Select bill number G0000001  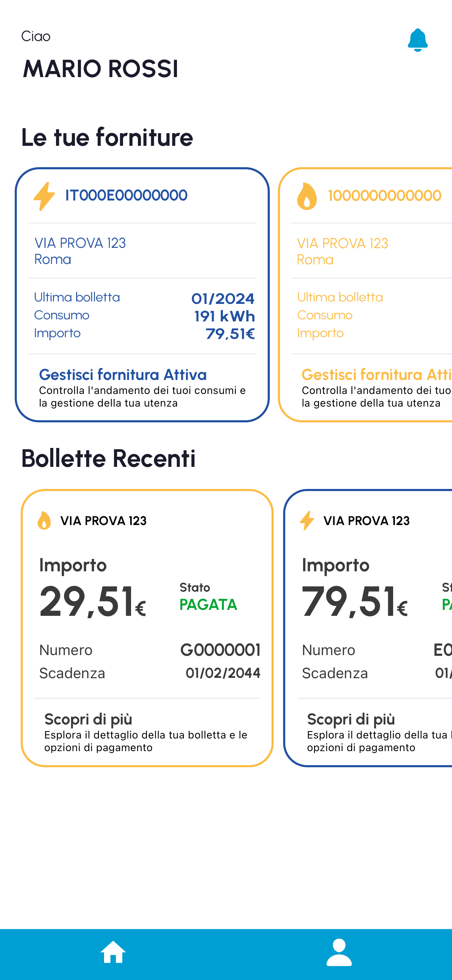[220, 650]
